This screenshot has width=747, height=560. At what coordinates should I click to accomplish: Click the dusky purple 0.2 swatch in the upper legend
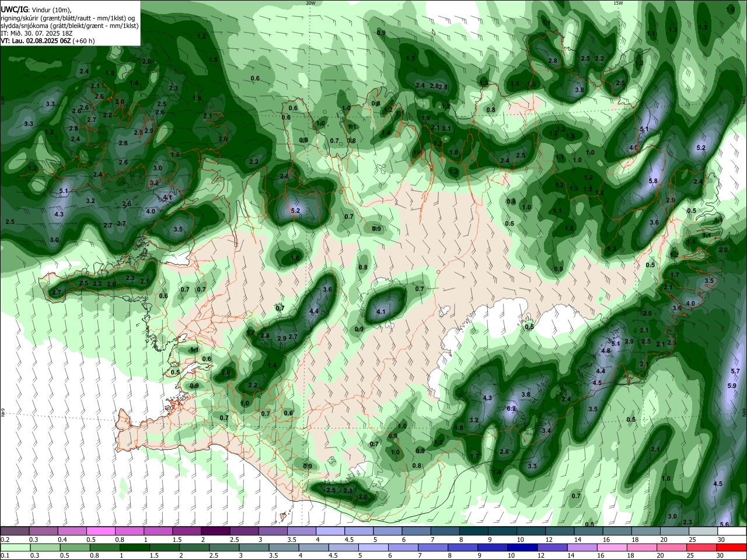pyautogui.click(x=14, y=531)
